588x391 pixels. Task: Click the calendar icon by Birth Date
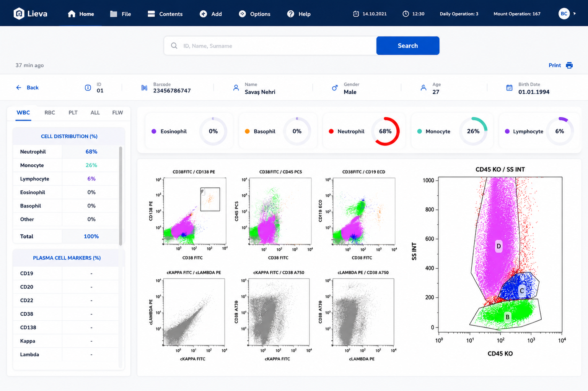click(509, 88)
